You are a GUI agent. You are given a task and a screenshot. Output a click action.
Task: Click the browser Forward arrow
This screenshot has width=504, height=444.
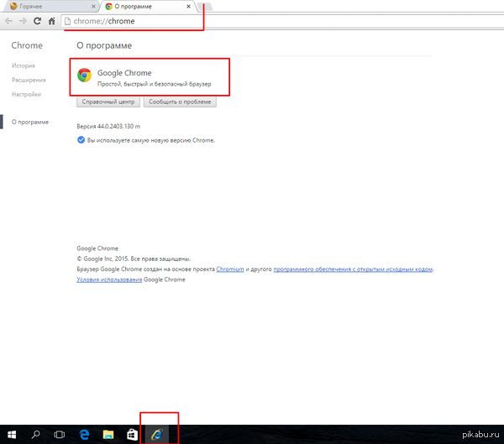(23, 20)
